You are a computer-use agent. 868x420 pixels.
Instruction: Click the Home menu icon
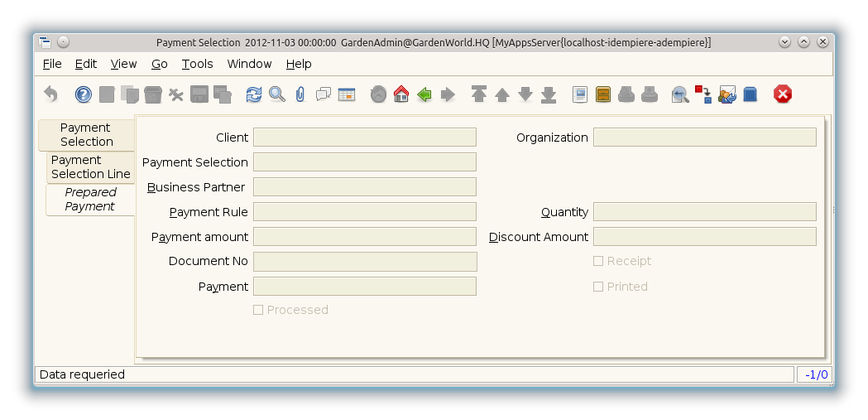(x=401, y=94)
